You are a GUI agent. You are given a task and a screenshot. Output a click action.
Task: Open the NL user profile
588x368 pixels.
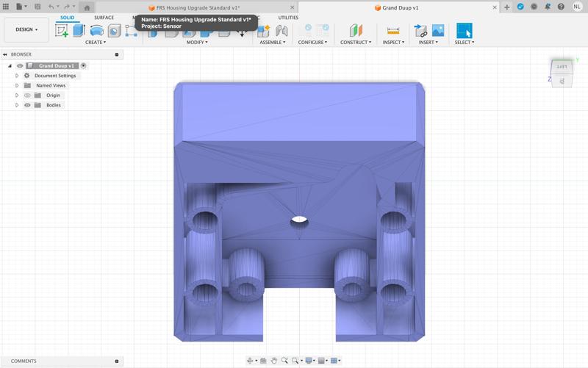tap(577, 7)
